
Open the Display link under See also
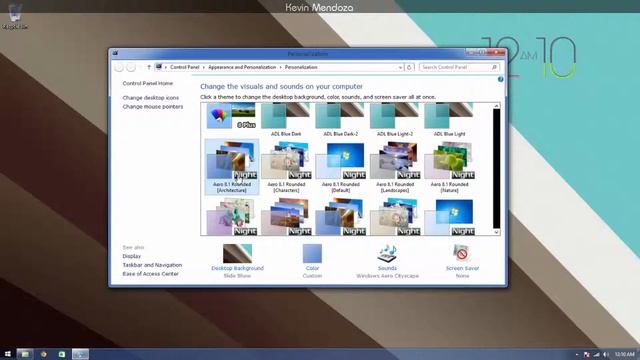click(131, 256)
